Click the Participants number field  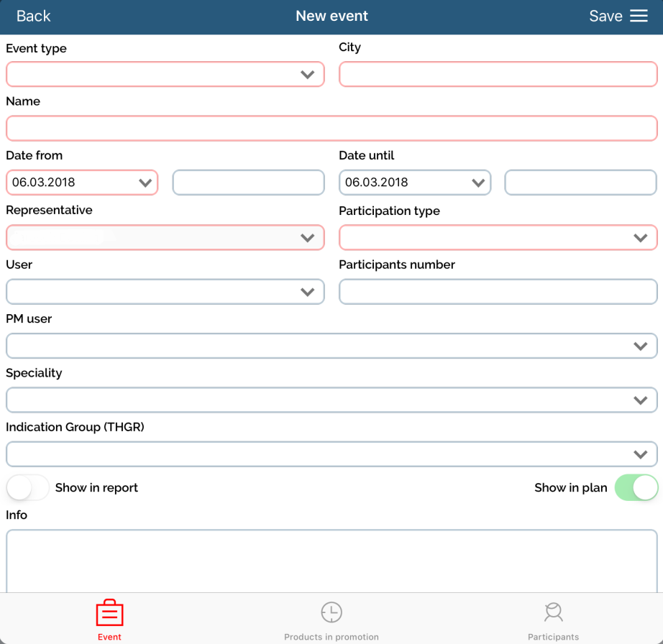coord(498,292)
